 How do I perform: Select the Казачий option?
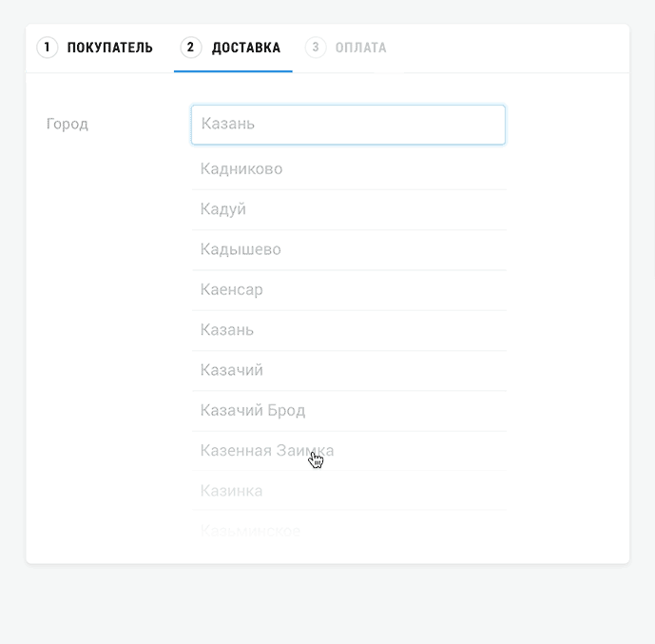point(349,370)
